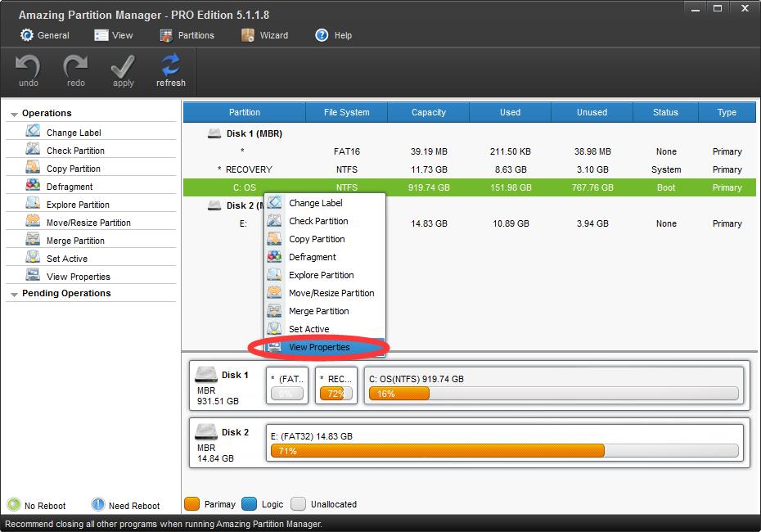The height and width of the screenshot is (532, 761).
Task: Choose Check Partition from context menu
Action: point(325,221)
